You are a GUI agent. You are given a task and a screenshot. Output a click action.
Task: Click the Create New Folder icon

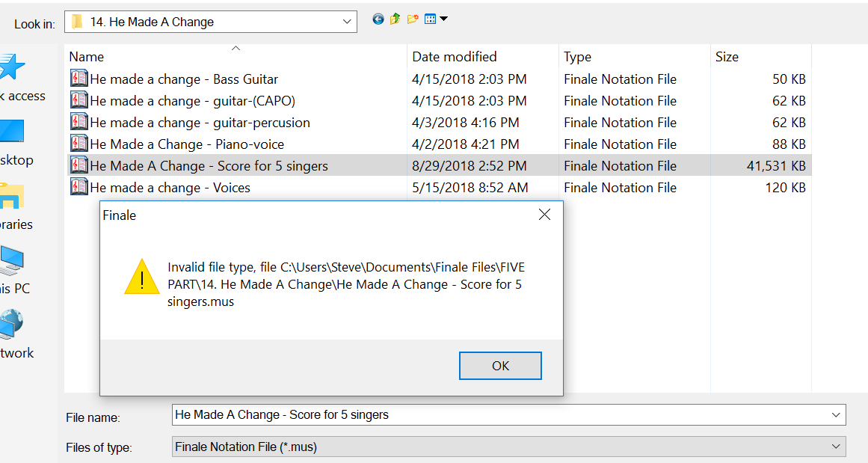(413, 19)
